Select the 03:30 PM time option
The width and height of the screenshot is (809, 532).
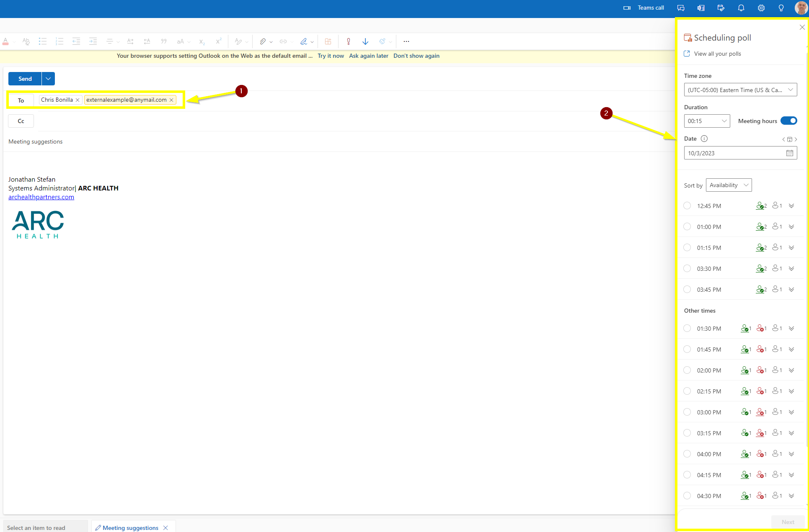pos(687,269)
